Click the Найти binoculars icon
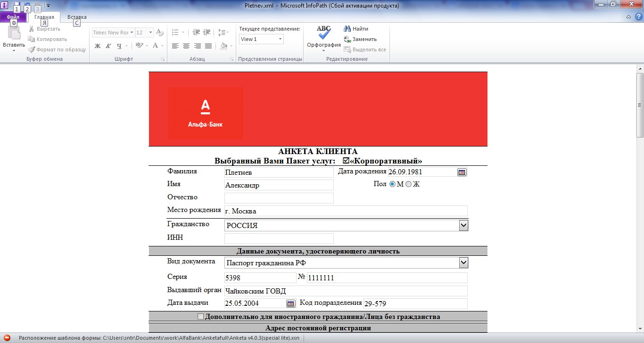Screen dimensions: 644x343 pos(347,29)
